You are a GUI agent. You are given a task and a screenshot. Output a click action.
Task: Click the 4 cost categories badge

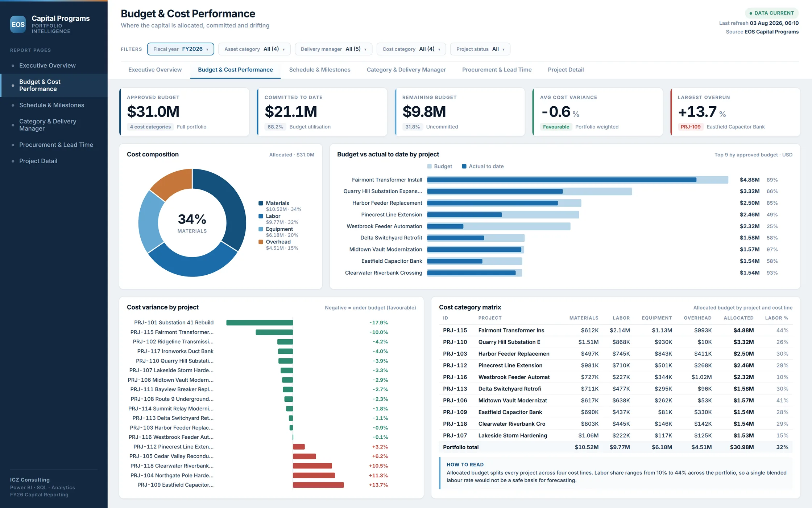[x=150, y=127]
